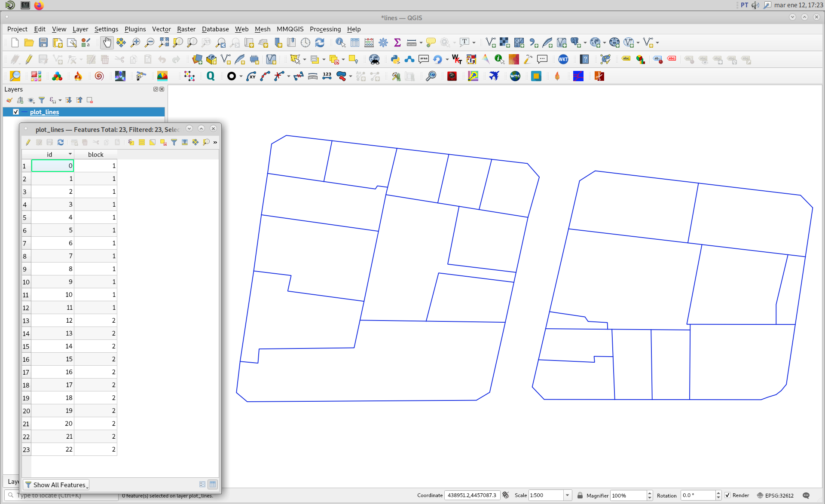Sort table by block column header
Image resolution: width=825 pixels, height=504 pixels.
click(95, 154)
